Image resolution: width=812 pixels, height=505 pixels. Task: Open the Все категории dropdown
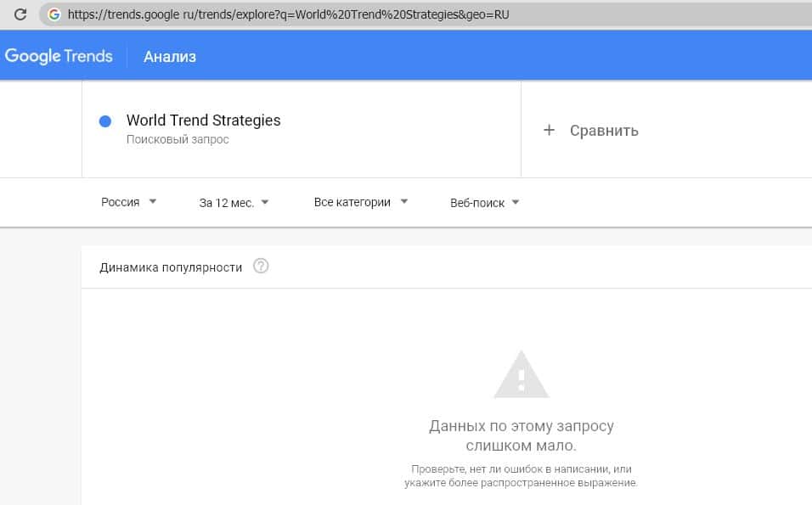click(360, 202)
